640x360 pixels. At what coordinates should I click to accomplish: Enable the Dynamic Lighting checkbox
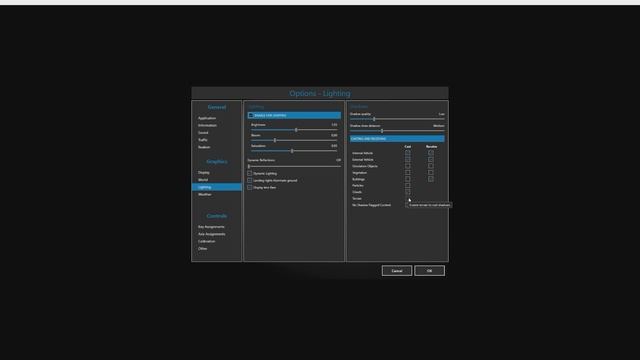(249, 173)
